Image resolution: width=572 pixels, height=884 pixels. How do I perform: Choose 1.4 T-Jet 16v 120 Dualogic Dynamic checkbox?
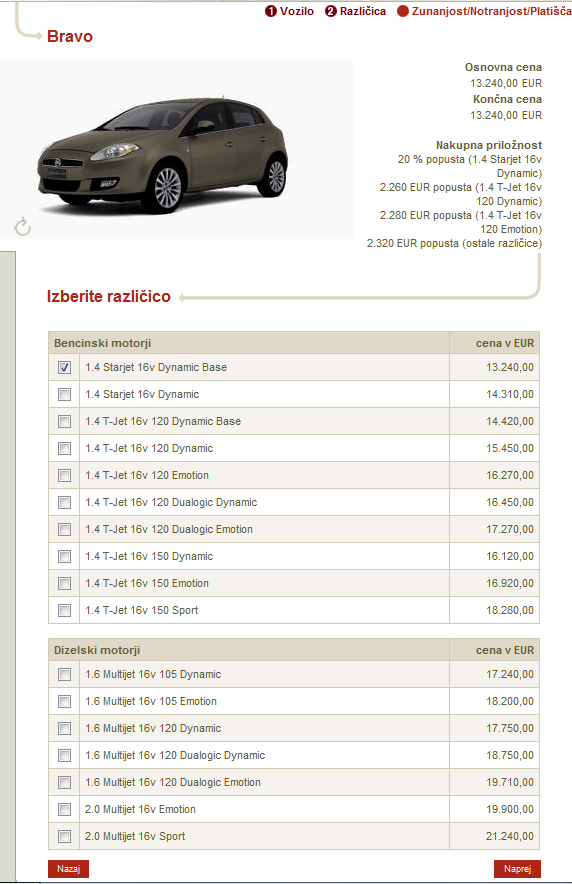point(64,503)
